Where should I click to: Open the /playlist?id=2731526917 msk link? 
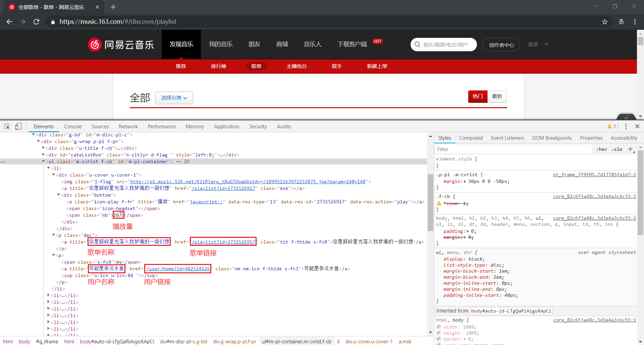click(223, 188)
